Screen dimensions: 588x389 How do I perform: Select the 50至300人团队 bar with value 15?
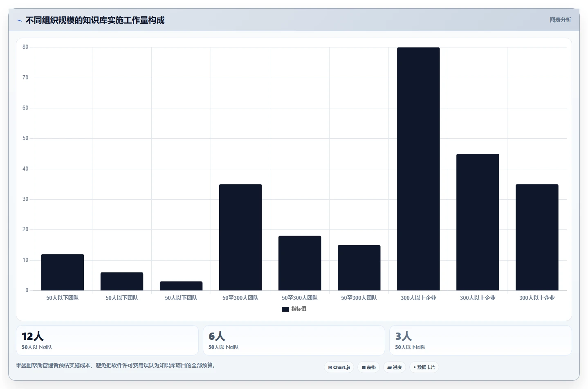359,268
